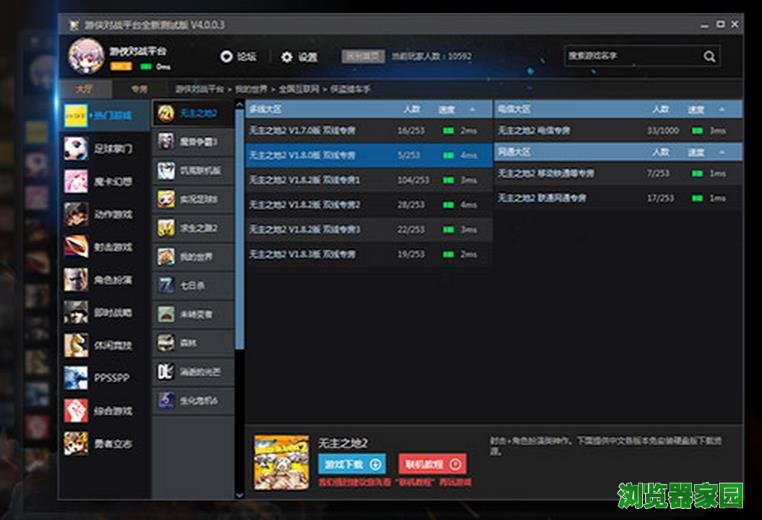
Task: Open the 论坛 forum icon
Action: point(226,57)
